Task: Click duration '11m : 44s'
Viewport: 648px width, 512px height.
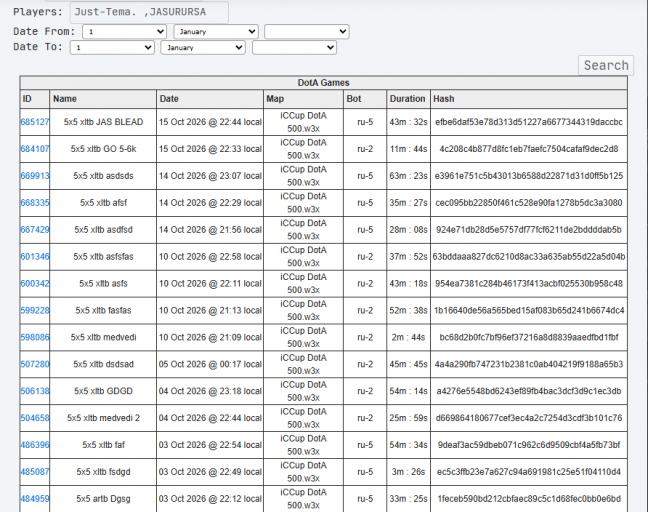Action: pyautogui.click(x=408, y=149)
